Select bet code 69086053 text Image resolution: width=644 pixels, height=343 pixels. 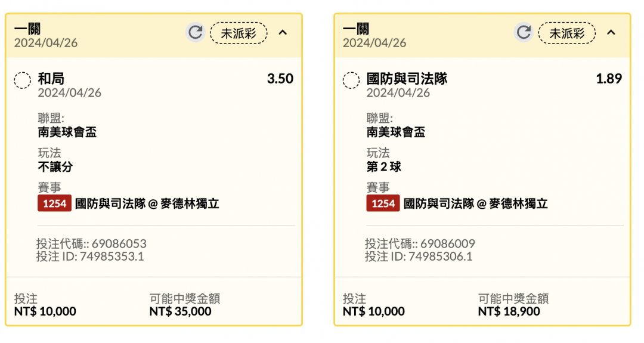pos(119,243)
